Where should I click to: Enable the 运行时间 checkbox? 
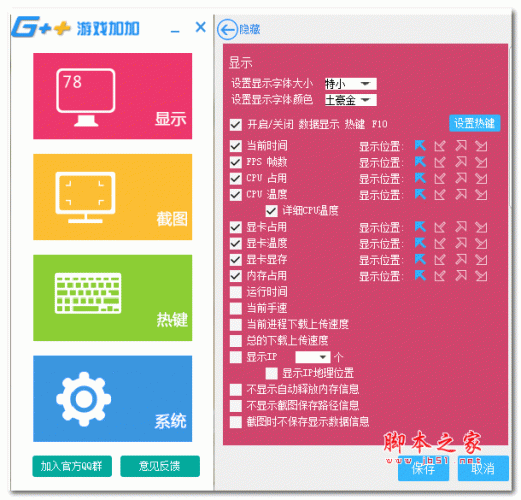(x=236, y=292)
